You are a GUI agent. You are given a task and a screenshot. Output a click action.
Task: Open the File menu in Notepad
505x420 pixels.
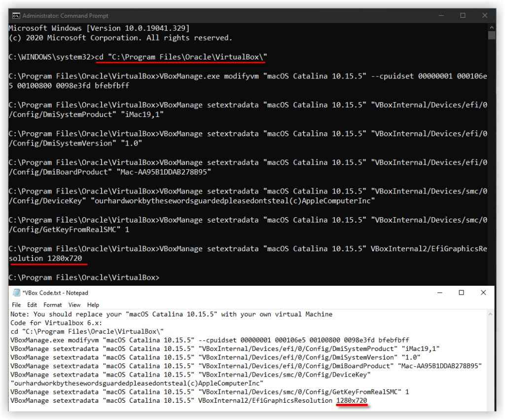pos(16,305)
